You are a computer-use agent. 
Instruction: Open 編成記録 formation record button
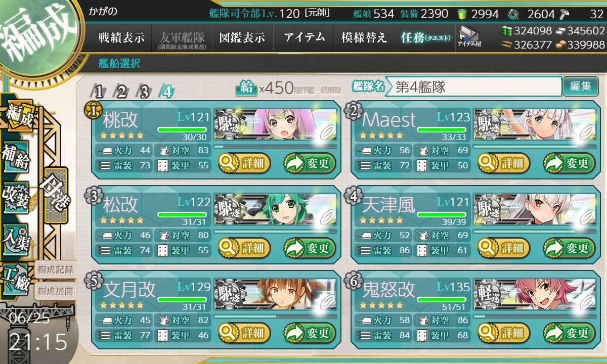click(55, 269)
